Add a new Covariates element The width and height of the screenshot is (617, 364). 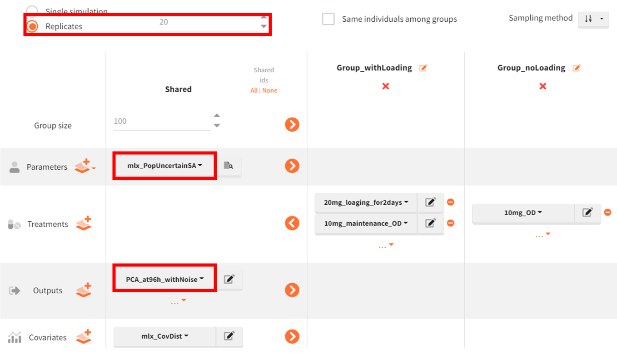click(84, 337)
